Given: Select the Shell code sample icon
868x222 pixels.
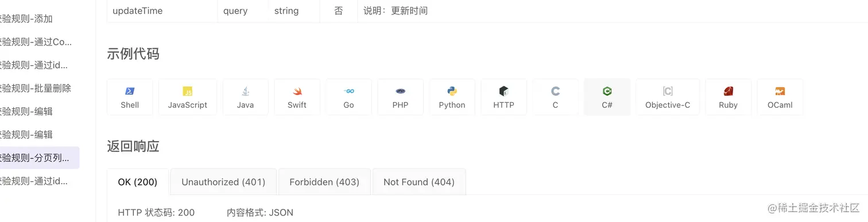Looking at the screenshot, I should pos(130,97).
